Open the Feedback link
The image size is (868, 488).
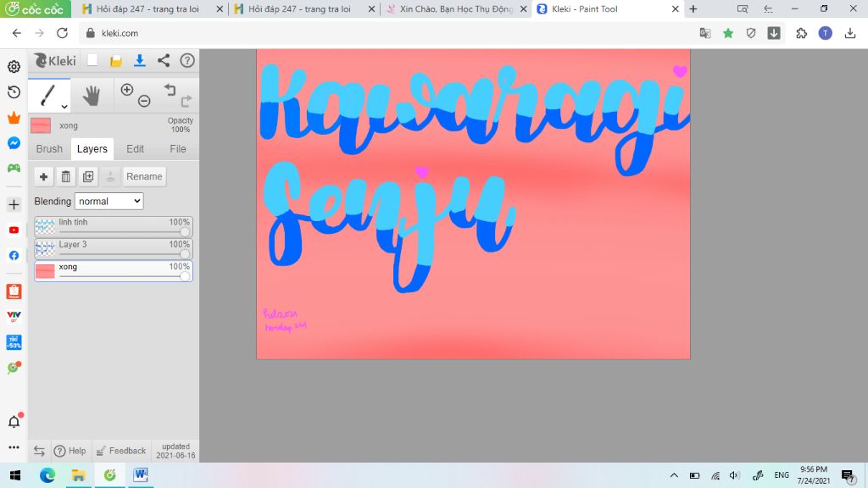pyautogui.click(x=121, y=451)
